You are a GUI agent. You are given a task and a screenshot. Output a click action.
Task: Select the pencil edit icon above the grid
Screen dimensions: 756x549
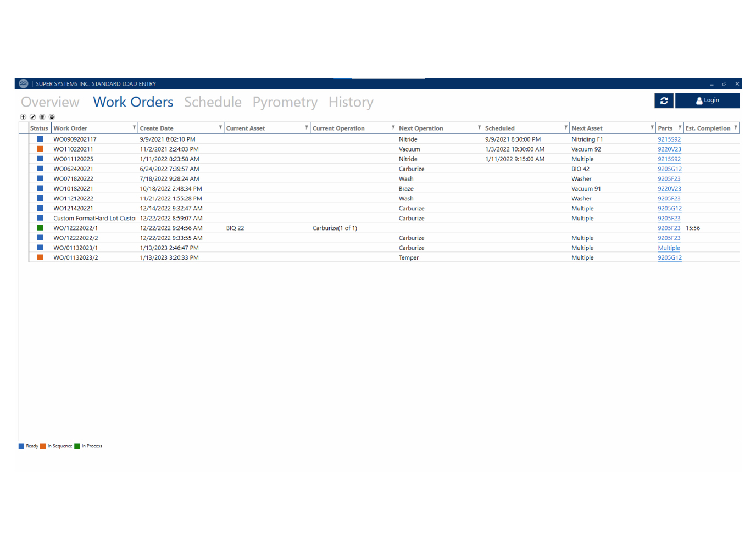pos(32,117)
